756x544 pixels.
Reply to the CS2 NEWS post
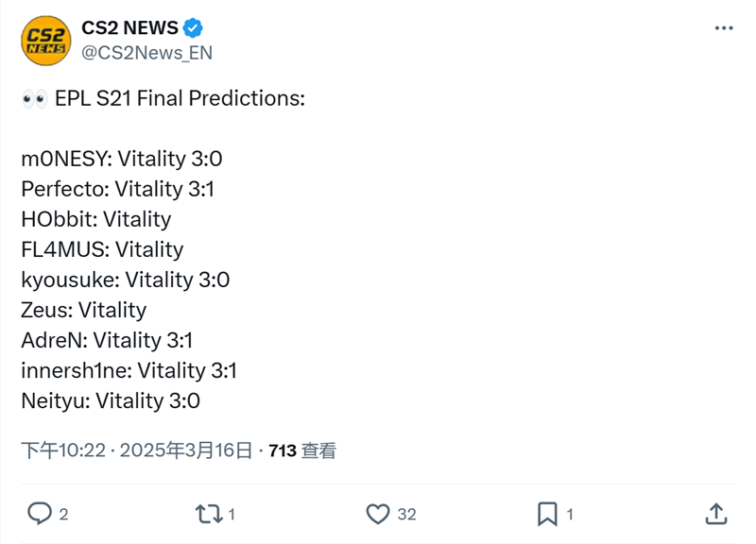[x=39, y=514]
